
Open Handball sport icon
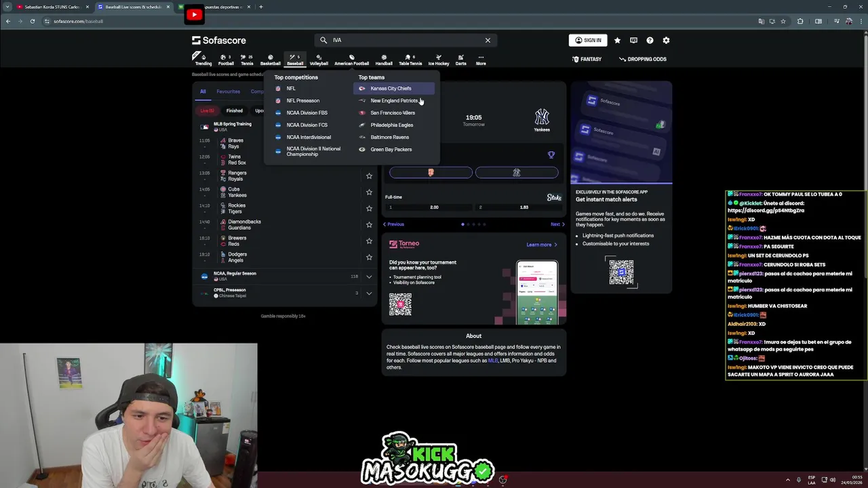[384, 60]
